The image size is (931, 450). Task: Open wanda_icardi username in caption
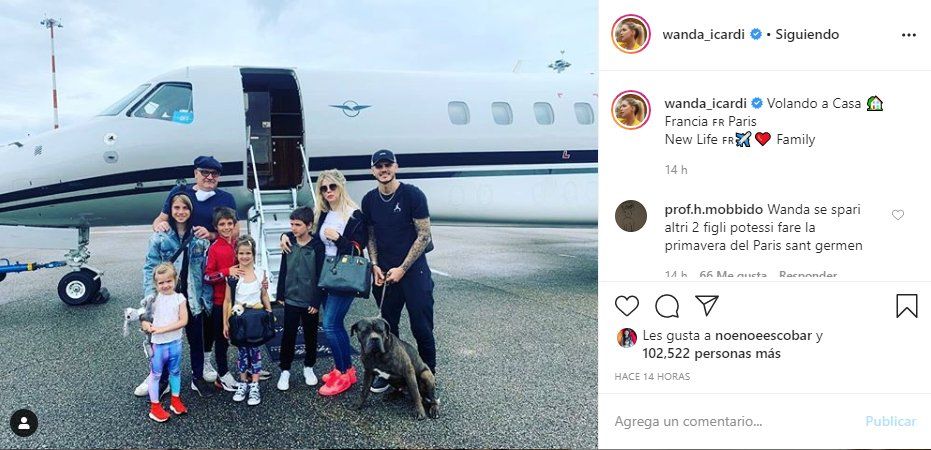click(705, 103)
